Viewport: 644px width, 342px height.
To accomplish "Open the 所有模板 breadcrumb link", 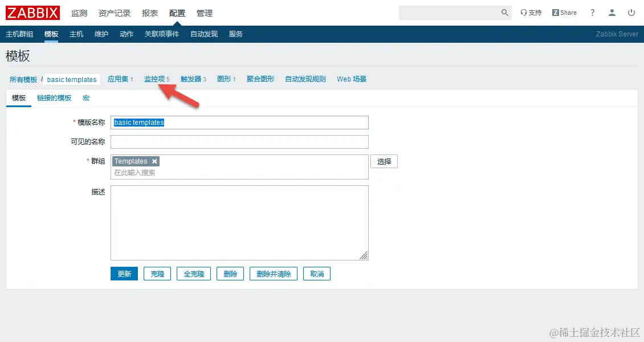I will (x=23, y=79).
